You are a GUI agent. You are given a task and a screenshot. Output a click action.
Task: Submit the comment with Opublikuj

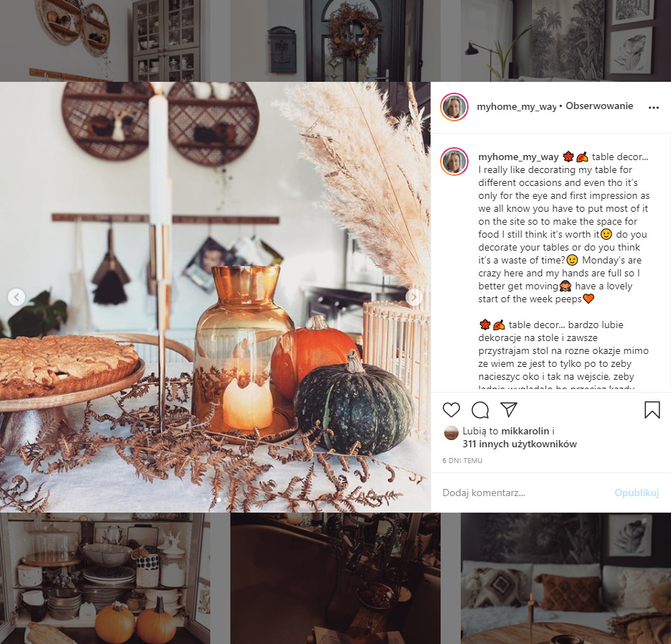click(x=637, y=493)
